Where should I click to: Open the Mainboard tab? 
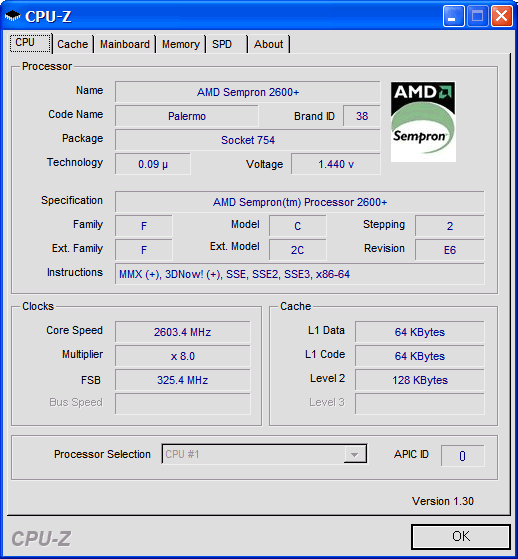[x=124, y=44]
